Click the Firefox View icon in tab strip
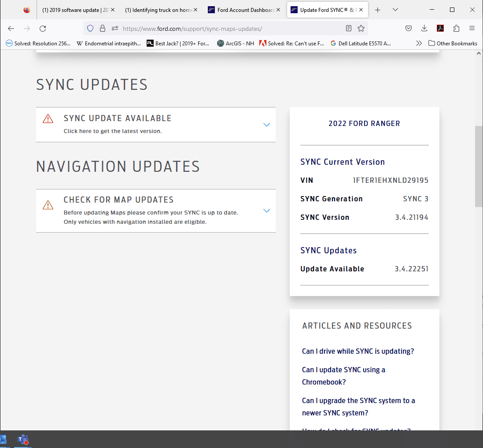483x448 pixels. point(27,10)
